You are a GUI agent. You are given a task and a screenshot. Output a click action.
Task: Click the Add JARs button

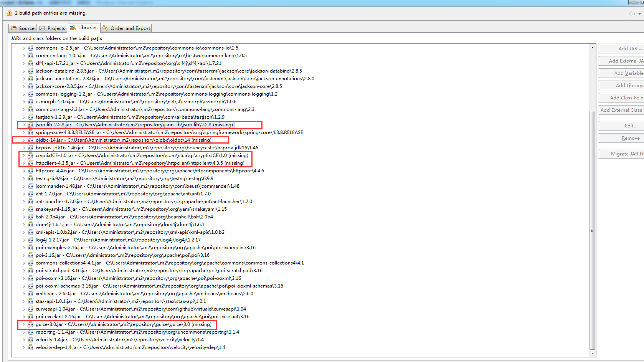tap(621, 49)
